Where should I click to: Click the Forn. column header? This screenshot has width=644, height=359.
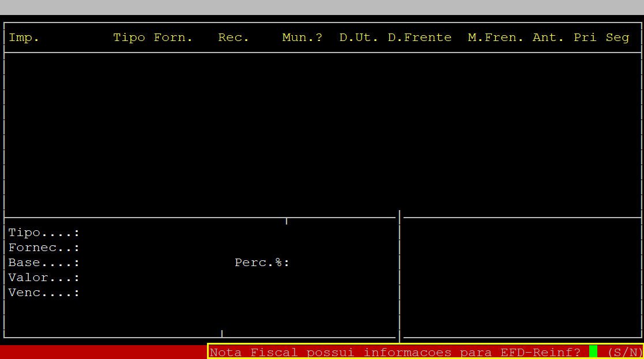click(x=173, y=38)
